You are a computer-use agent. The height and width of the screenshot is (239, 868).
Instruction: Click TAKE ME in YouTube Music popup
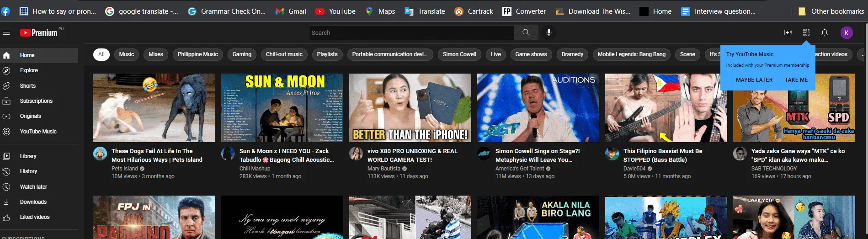[796, 80]
